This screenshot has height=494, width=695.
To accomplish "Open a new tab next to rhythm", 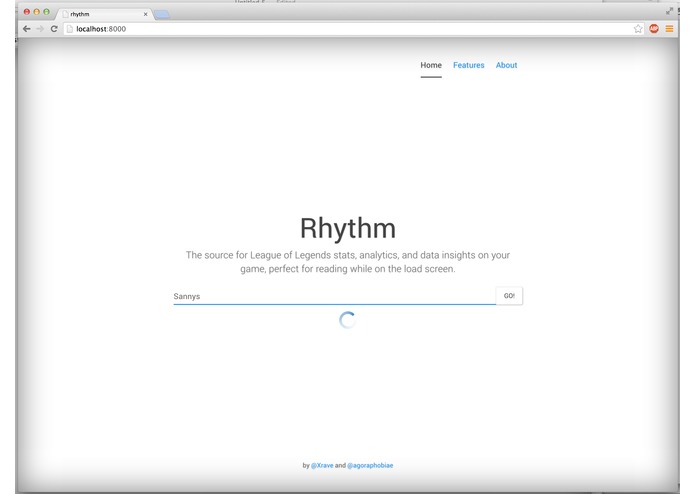I will 162,15.
